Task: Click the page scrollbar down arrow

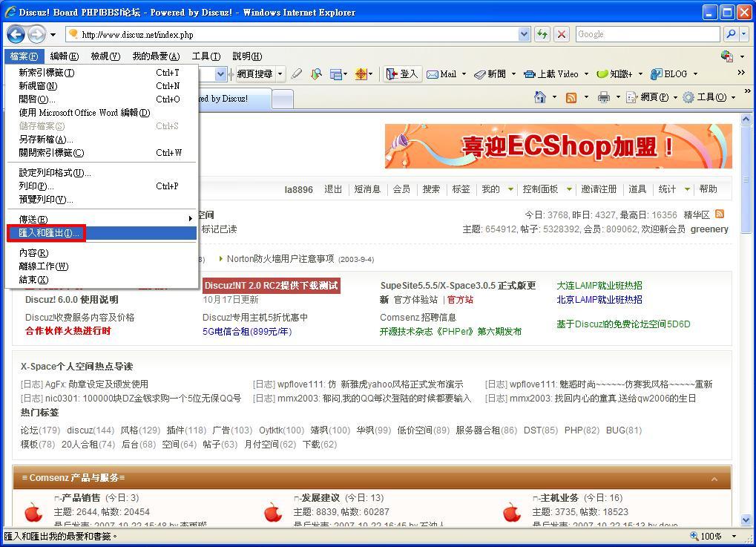Action: [746, 520]
